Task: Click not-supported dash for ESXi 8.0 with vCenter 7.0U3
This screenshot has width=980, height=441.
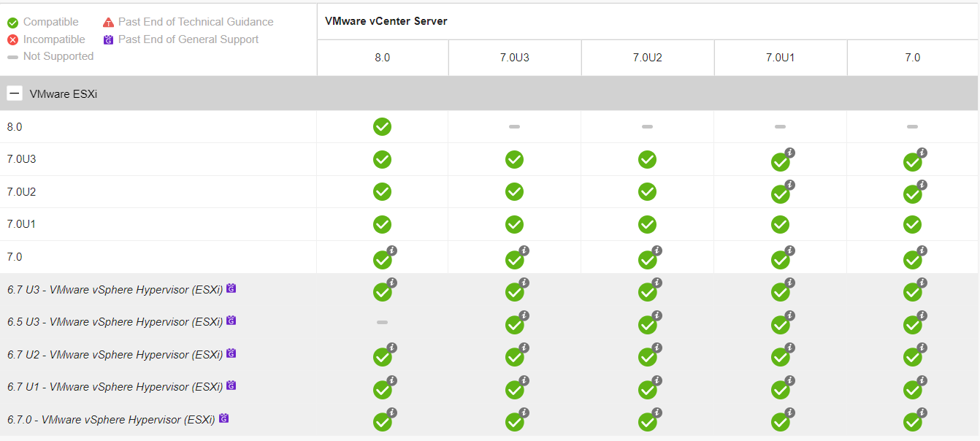Action: (x=514, y=126)
